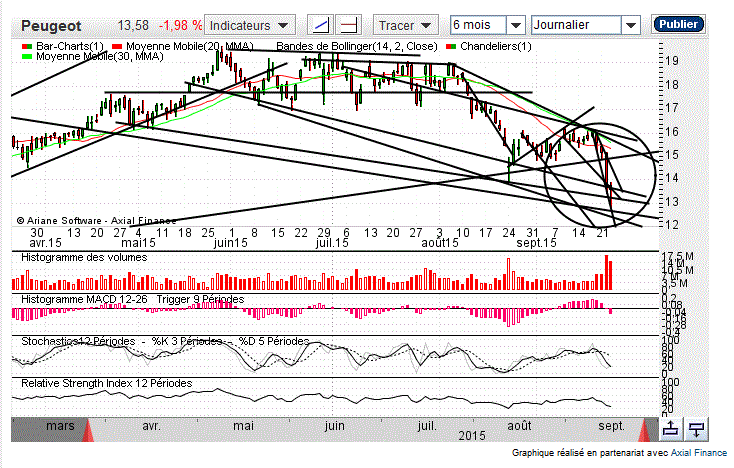Click the right red timeline range marker
734x468 pixels.
pyautogui.click(x=644, y=430)
